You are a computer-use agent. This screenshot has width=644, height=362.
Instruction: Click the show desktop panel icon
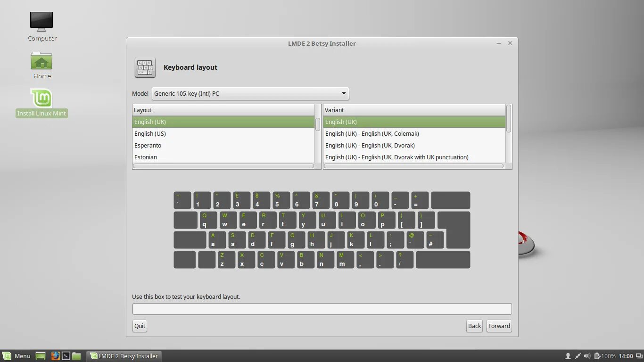pyautogui.click(x=41, y=356)
